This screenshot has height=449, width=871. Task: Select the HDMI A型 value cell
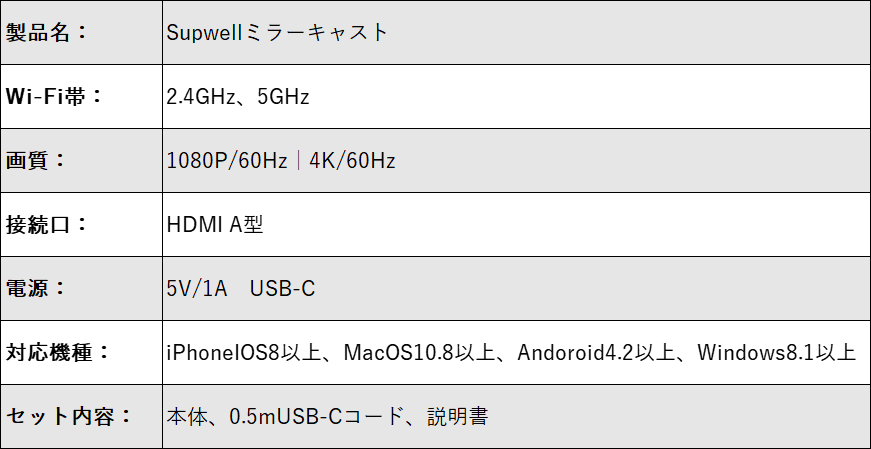coord(517,224)
